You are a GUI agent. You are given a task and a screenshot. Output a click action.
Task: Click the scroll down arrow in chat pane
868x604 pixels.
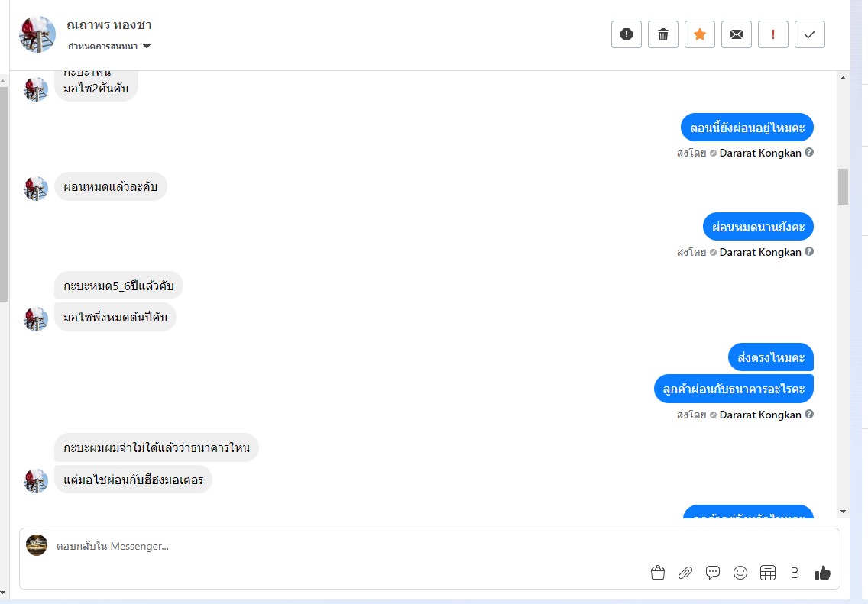pyautogui.click(x=843, y=512)
